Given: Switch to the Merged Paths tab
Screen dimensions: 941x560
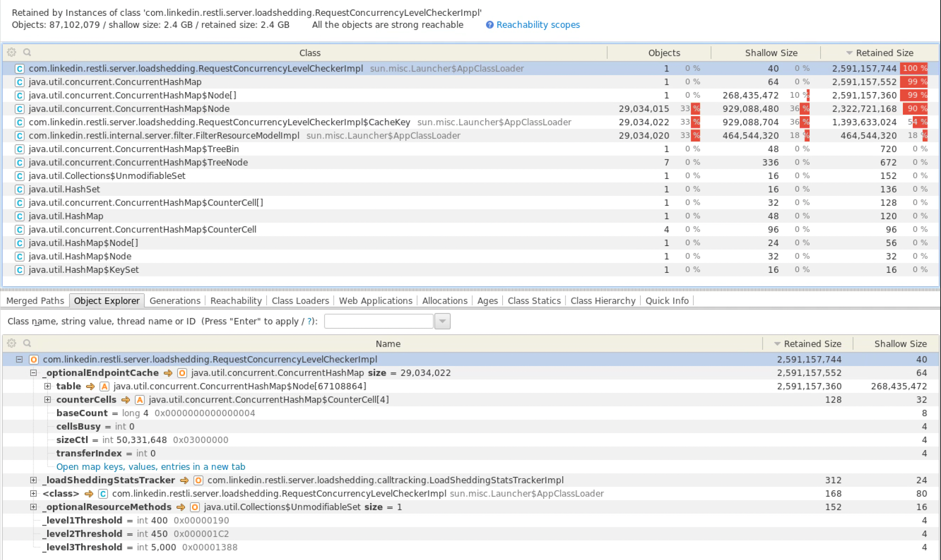Looking at the screenshot, I should (35, 301).
